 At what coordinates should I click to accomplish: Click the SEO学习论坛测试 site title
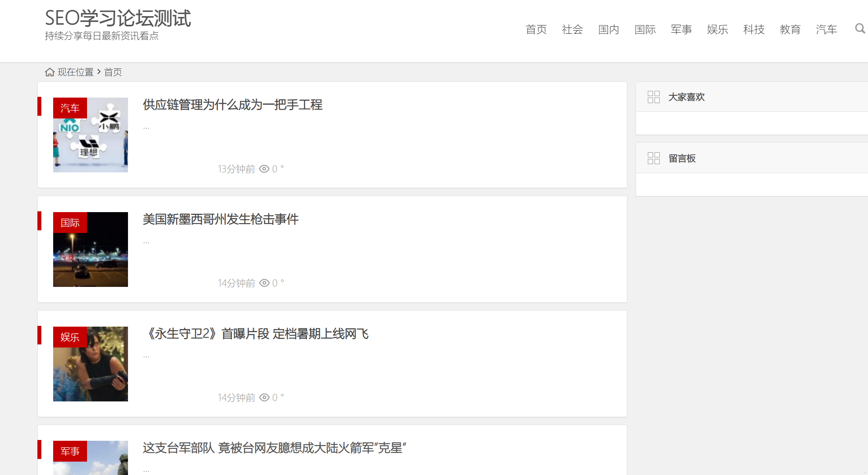pos(118,18)
